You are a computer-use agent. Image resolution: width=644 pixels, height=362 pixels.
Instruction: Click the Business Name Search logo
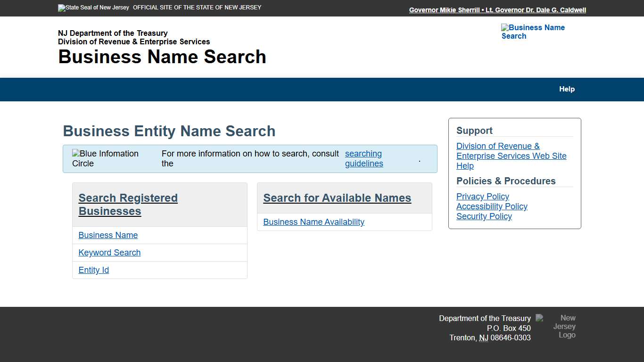(x=533, y=32)
